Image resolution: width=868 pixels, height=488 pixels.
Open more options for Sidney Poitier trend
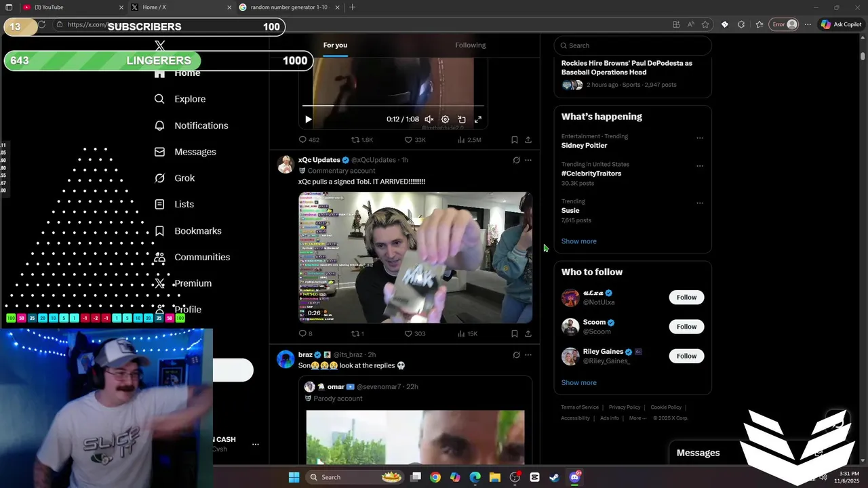(x=700, y=138)
